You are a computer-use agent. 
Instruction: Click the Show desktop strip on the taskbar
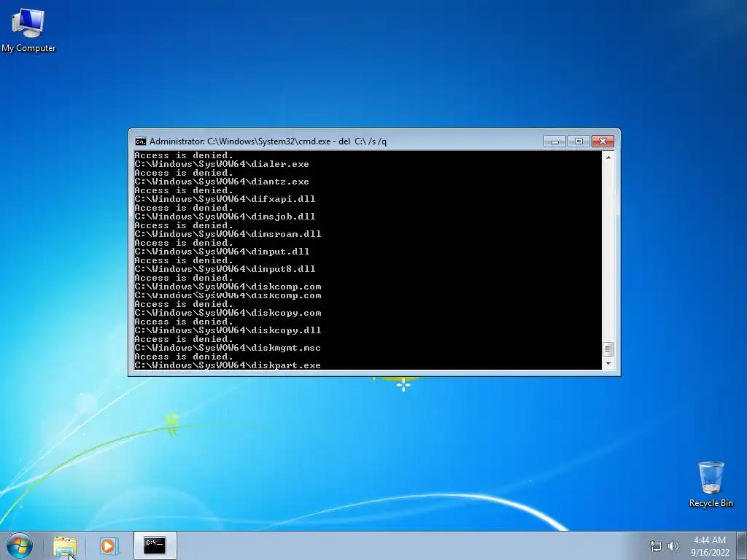742,545
